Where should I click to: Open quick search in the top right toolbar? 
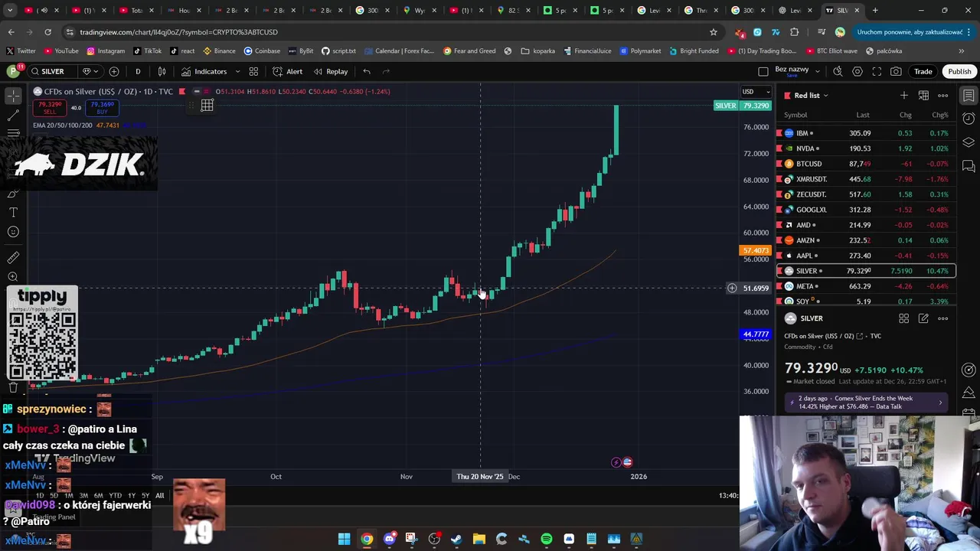pos(838,71)
